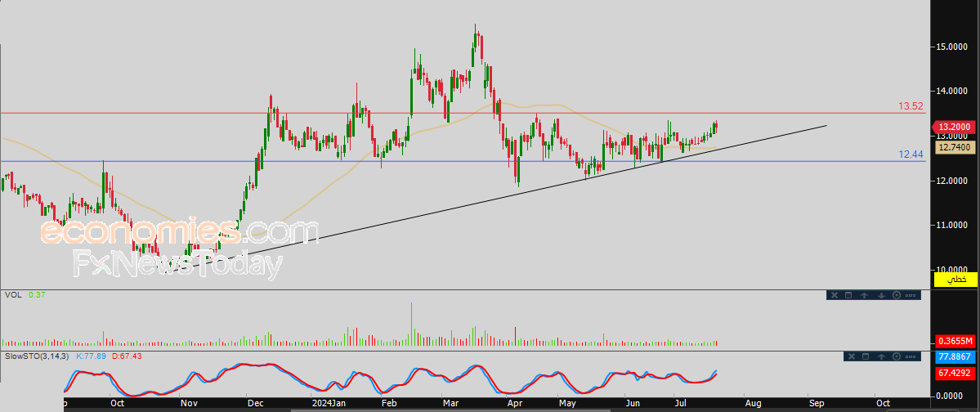Open the SlowSTO panel more-options dots

(911, 357)
